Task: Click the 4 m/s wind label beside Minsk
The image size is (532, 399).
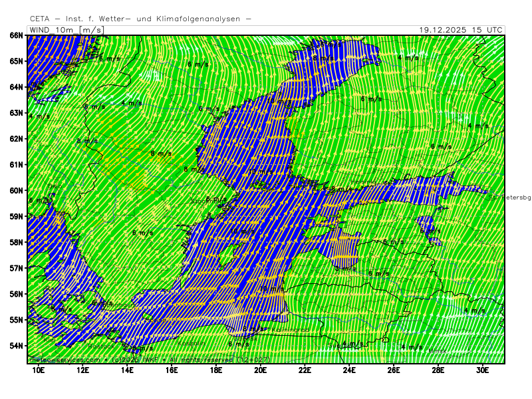Action: (412, 347)
